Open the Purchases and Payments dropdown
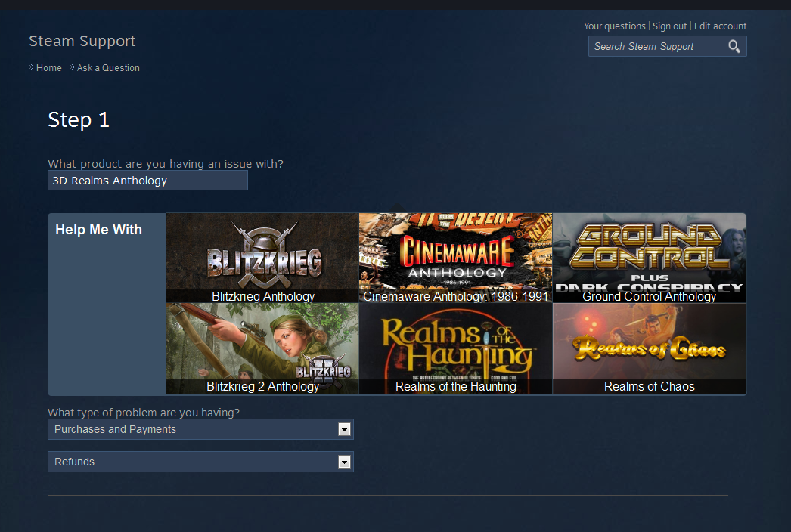The image size is (791, 532). click(200, 429)
